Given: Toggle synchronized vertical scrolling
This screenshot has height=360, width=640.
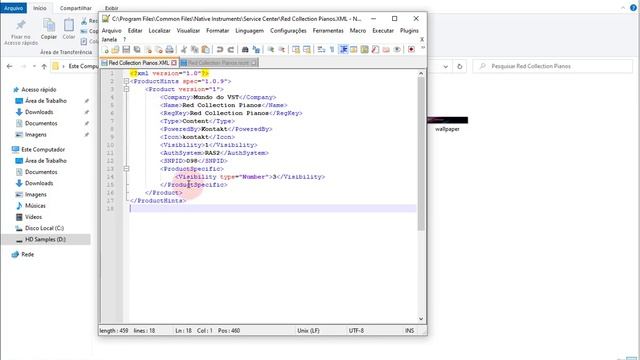Looking at the screenshot, I should (296, 50).
